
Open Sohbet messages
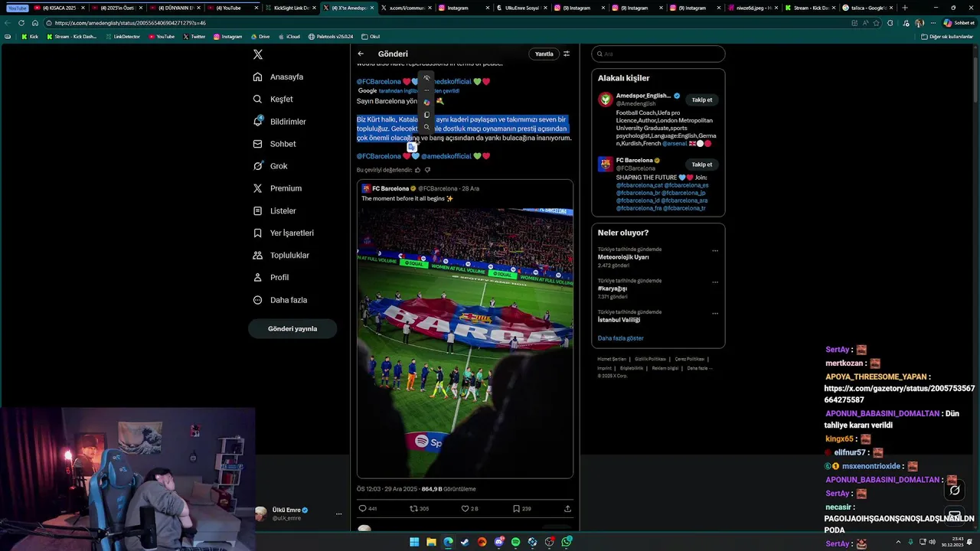pos(275,144)
